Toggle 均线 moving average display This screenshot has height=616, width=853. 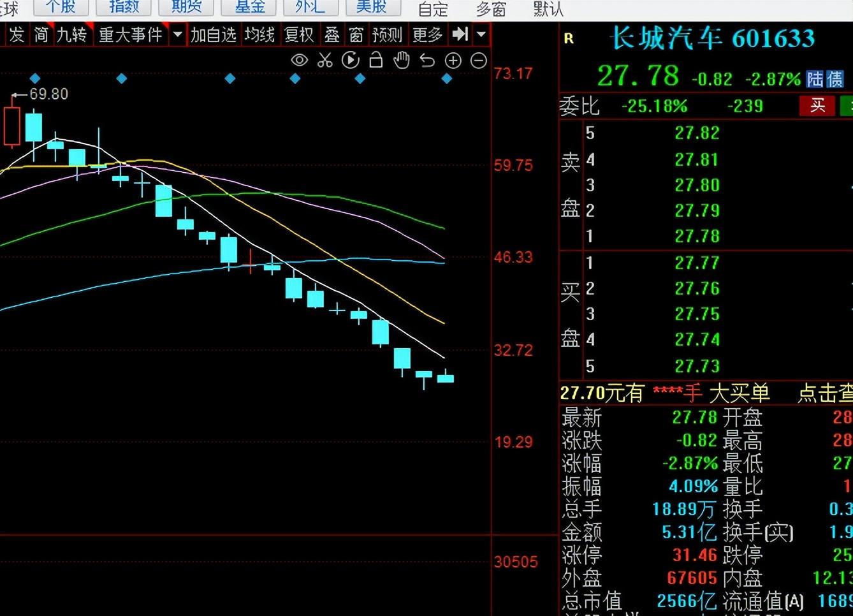[x=259, y=34]
